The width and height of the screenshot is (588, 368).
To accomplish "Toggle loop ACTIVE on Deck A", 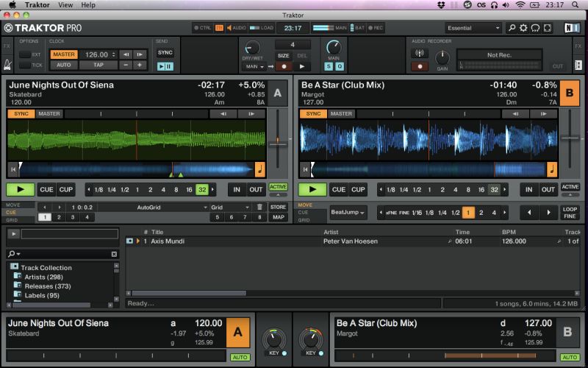I will click(278, 187).
